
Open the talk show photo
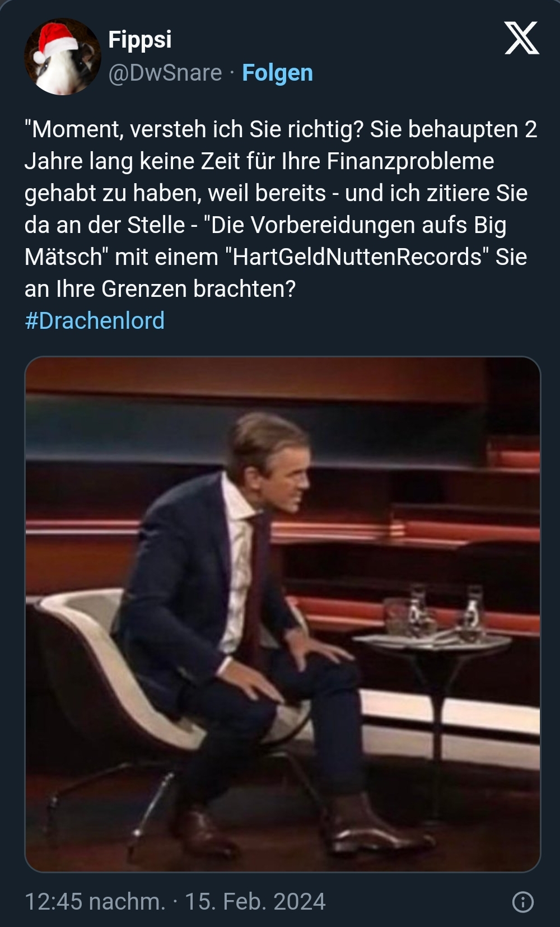pos(283,614)
